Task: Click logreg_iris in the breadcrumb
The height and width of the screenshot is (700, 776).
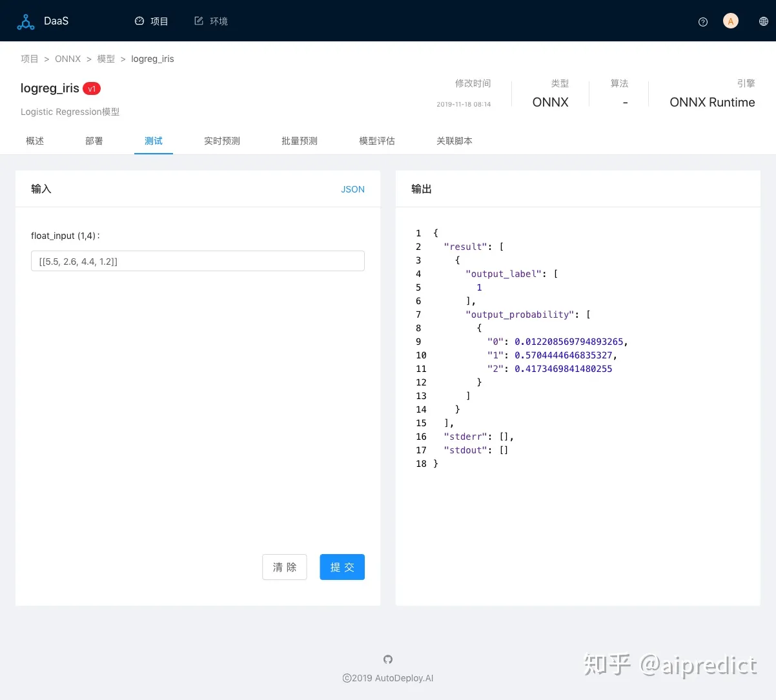Action: [x=152, y=59]
